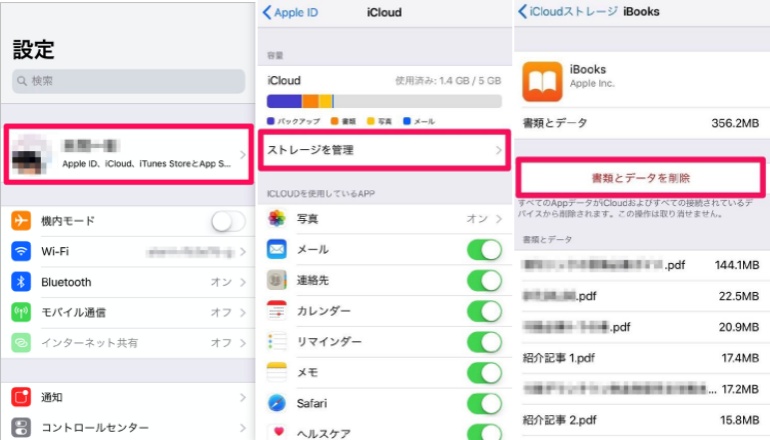
Task: Toggle the ヘルスケア iCloud switch
Action: coord(484,432)
